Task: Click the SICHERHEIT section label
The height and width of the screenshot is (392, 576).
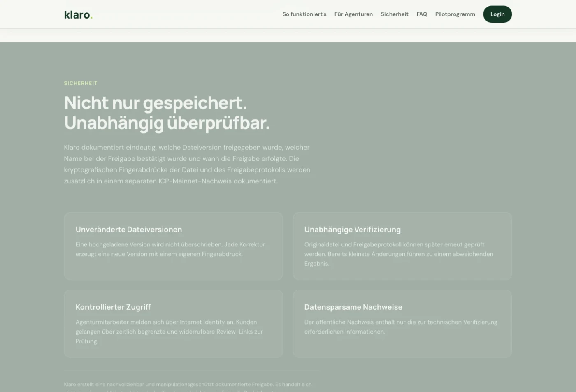Action: point(81,83)
